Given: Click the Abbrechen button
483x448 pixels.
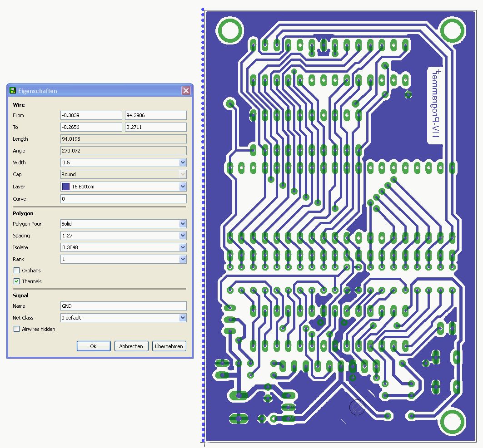Looking at the screenshot, I should (131, 346).
